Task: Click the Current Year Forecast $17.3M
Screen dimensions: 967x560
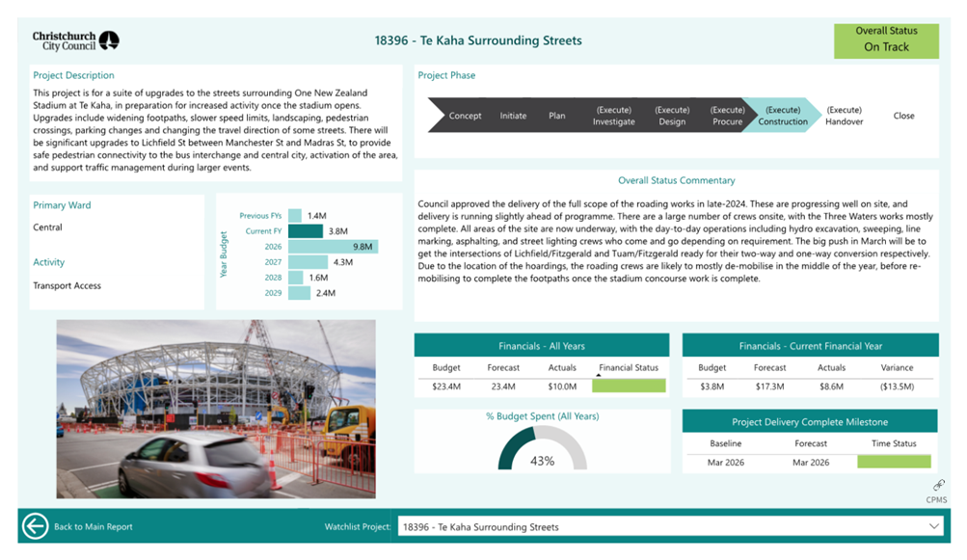Action: pyautogui.click(x=769, y=387)
